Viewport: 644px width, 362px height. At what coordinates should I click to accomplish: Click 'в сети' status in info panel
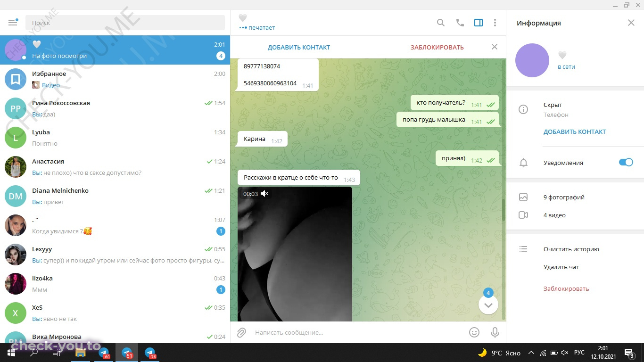566,67
